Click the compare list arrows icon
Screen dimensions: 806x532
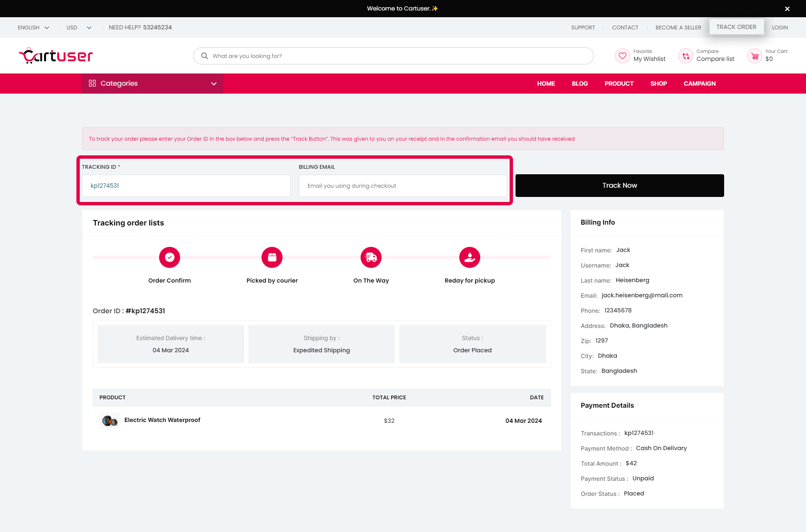[686, 56]
